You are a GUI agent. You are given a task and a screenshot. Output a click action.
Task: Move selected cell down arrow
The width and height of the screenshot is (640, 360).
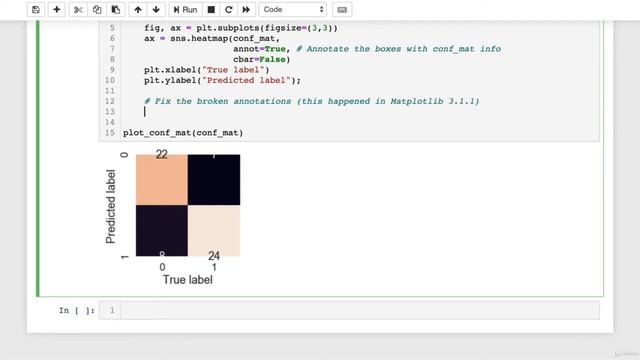[156, 9]
